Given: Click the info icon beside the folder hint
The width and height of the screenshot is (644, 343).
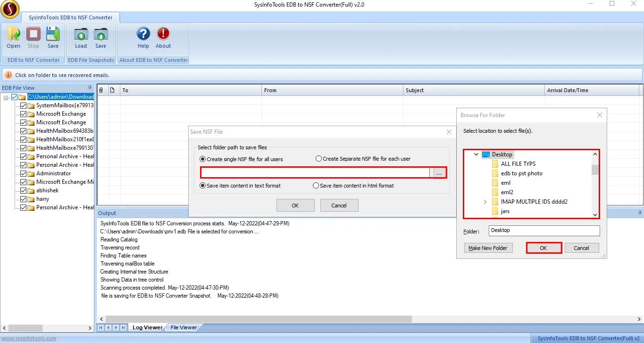Looking at the screenshot, I should coord(8,75).
